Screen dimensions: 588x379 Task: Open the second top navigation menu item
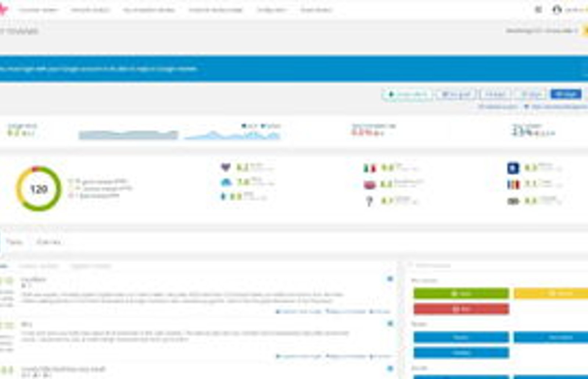[x=90, y=10]
